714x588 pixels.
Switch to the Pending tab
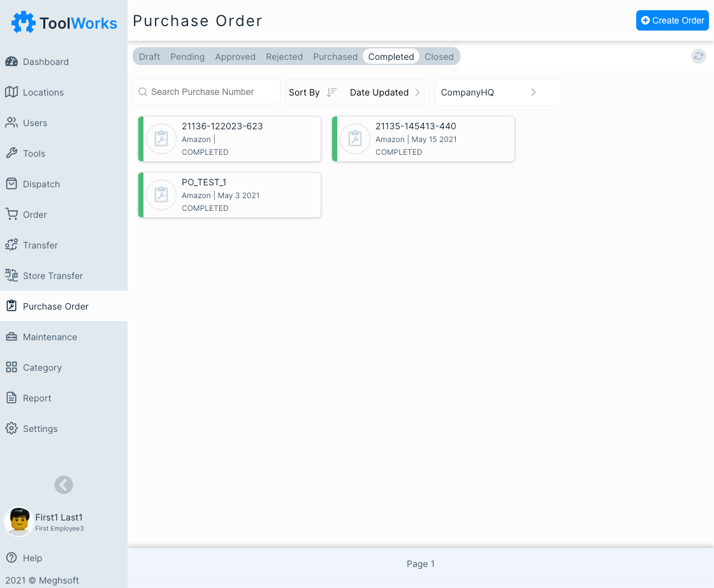click(x=187, y=57)
